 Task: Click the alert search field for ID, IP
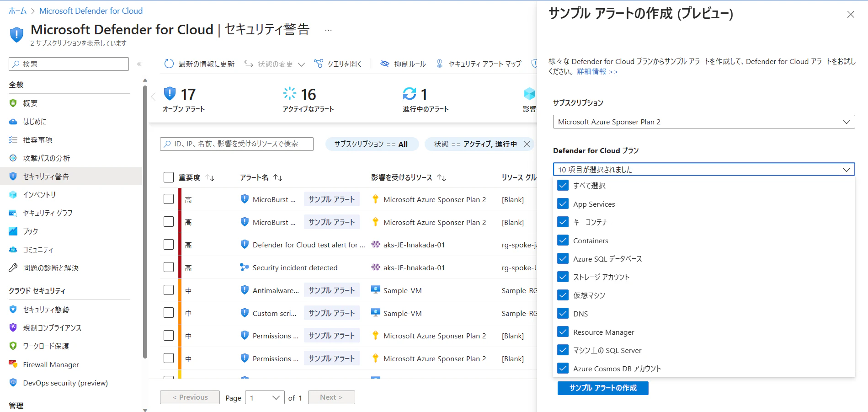[x=237, y=144]
